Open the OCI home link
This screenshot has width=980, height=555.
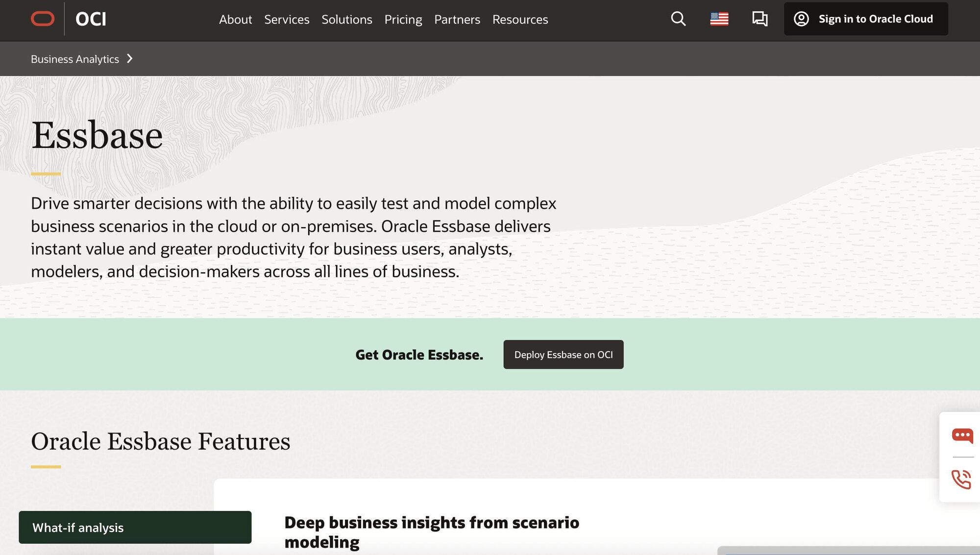91,19
